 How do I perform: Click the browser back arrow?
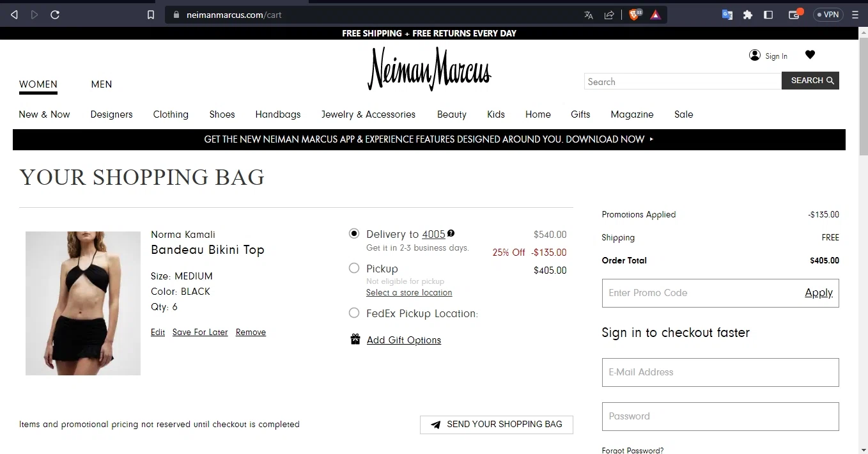(14, 15)
